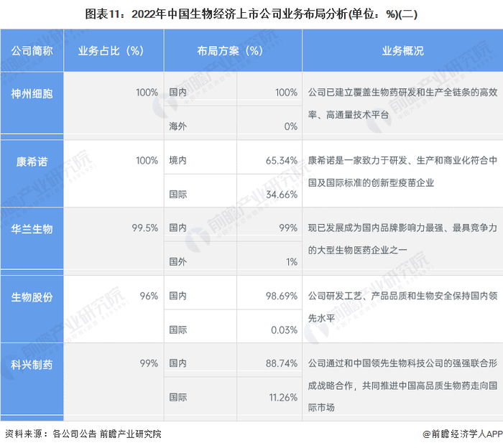503x448 pixels.
Task: Select 科兴制药 business share value 99%
Action: (x=149, y=363)
